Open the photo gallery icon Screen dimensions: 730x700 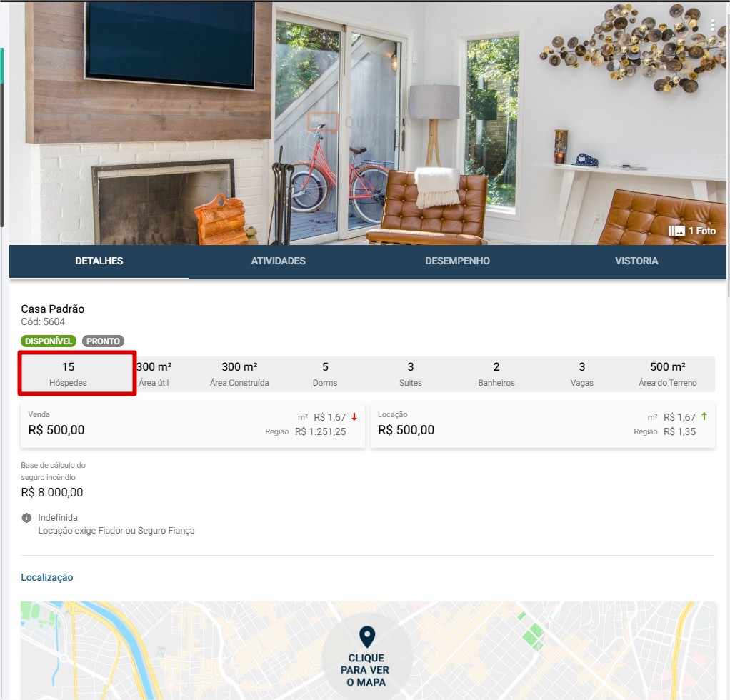tap(676, 231)
